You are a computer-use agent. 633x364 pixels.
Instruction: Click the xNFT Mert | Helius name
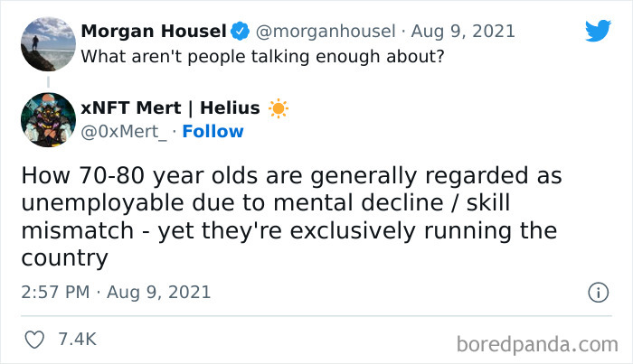[x=170, y=108]
